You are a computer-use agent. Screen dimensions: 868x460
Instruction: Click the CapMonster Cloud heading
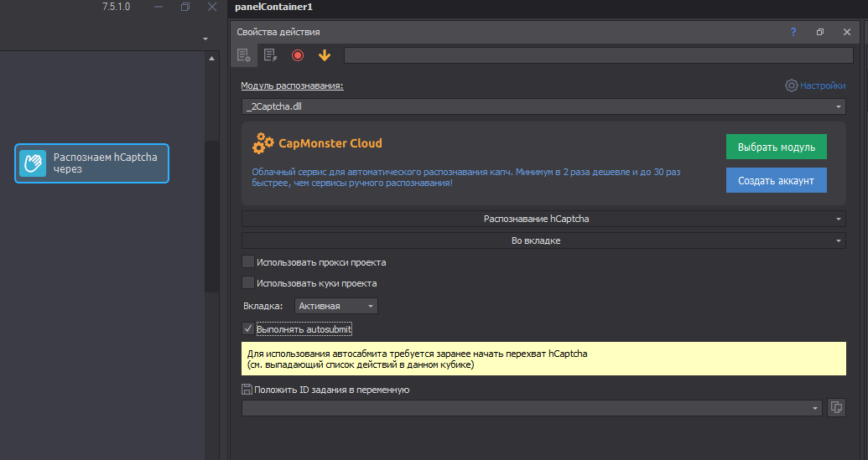click(330, 143)
